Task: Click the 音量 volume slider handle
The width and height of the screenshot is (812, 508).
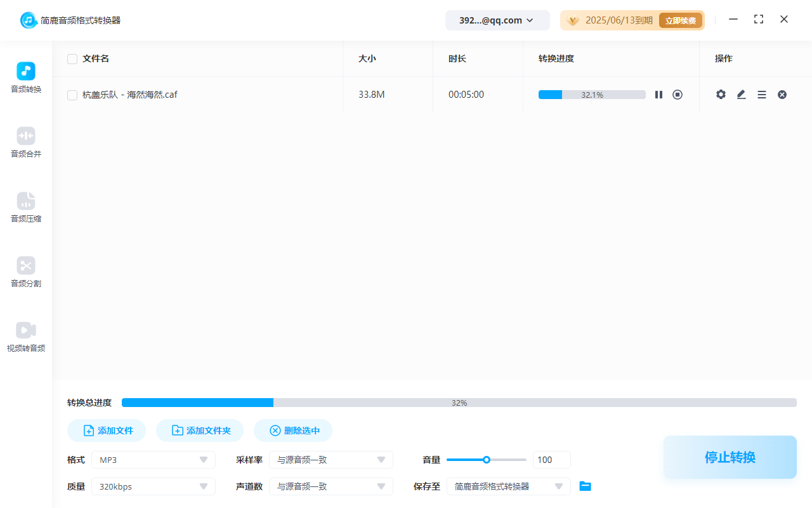Action: pos(487,460)
